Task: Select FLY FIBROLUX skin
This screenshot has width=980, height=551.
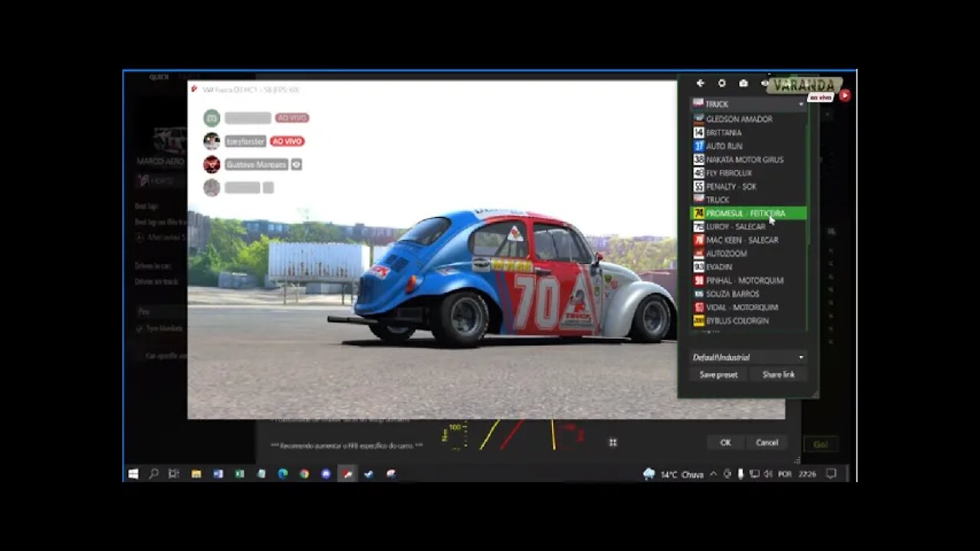Action: point(749,173)
